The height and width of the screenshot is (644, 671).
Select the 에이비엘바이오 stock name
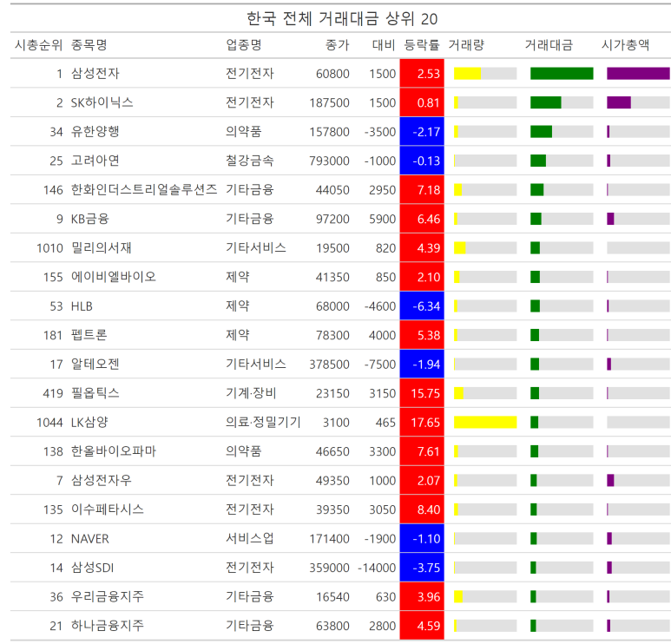[114, 277]
